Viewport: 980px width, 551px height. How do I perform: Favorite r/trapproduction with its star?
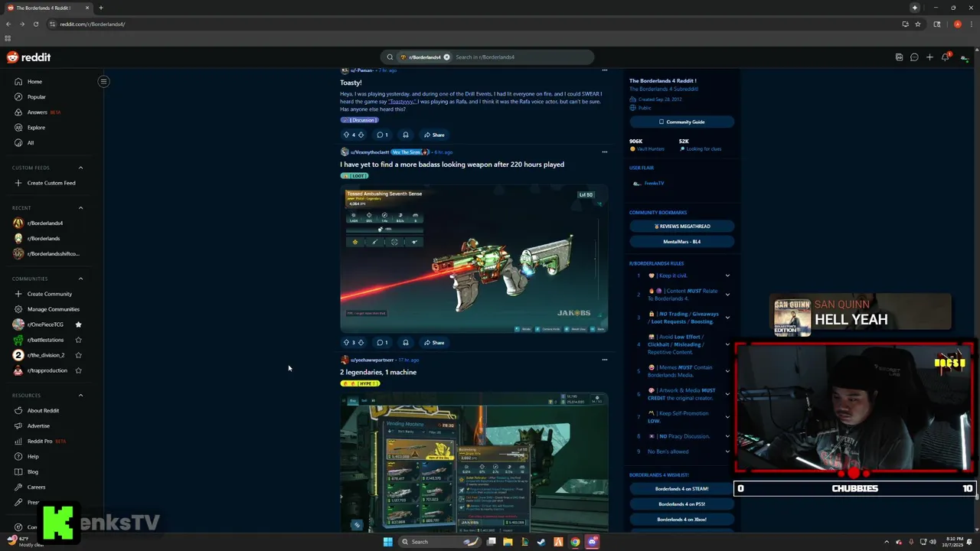point(78,370)
